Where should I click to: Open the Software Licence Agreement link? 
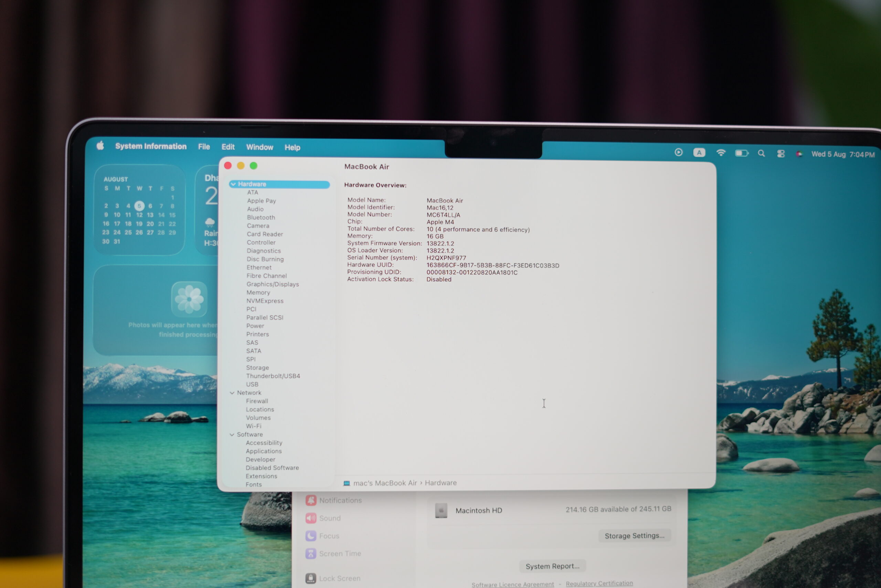point(512,585)
